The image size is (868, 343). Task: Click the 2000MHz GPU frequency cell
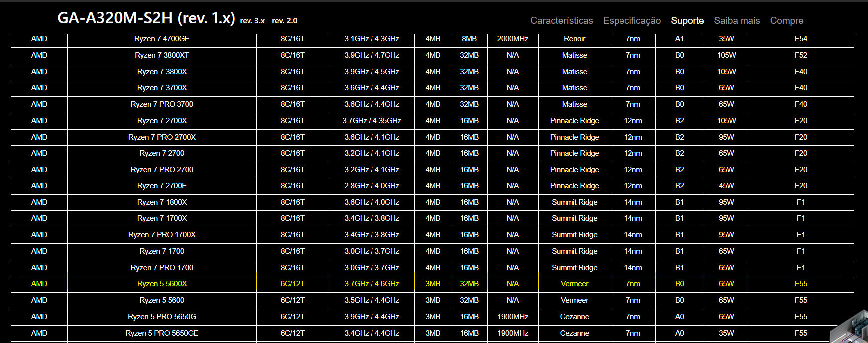click(513, 39)
